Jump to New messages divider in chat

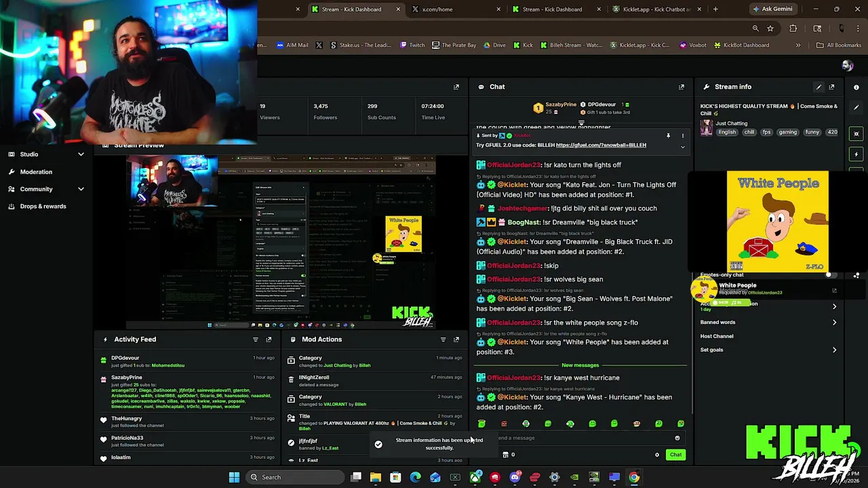[x=580, y=365]
